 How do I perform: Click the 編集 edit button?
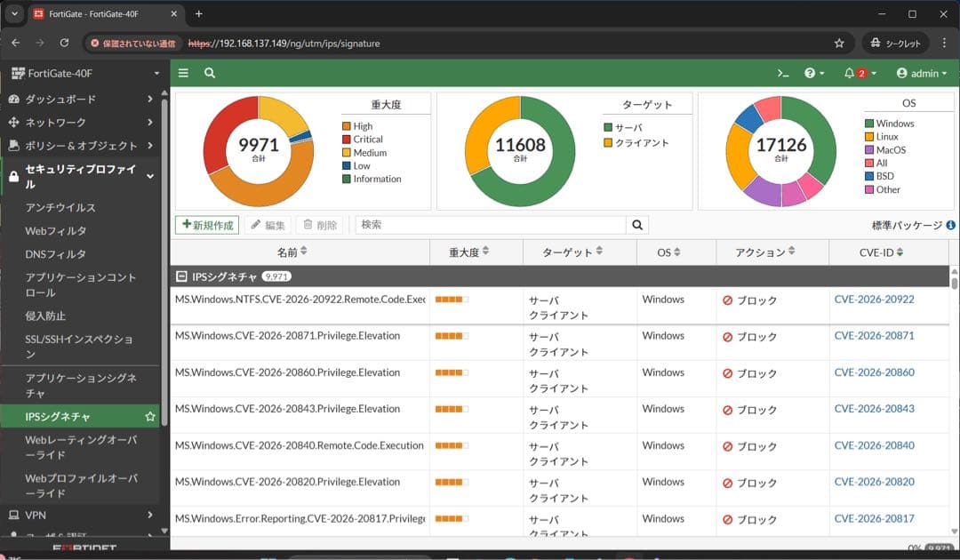(x=268, y=225)
